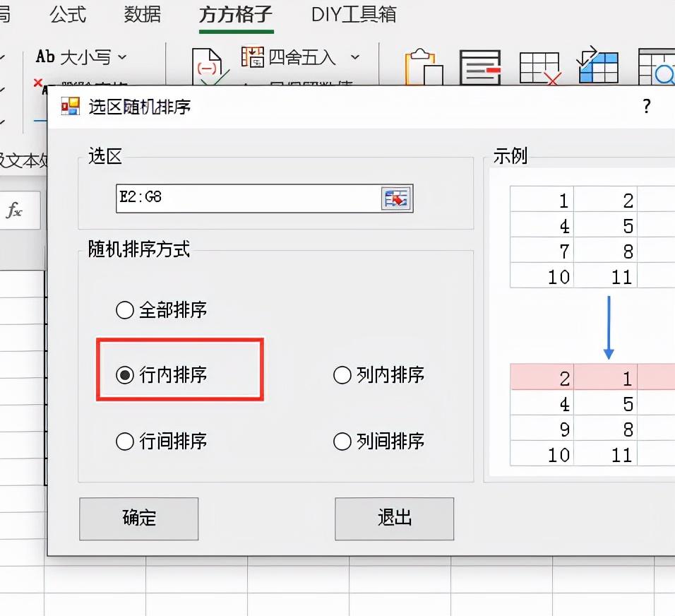Click the clipboard tool icon
The image size is (675, 616).
pos(422,67)
